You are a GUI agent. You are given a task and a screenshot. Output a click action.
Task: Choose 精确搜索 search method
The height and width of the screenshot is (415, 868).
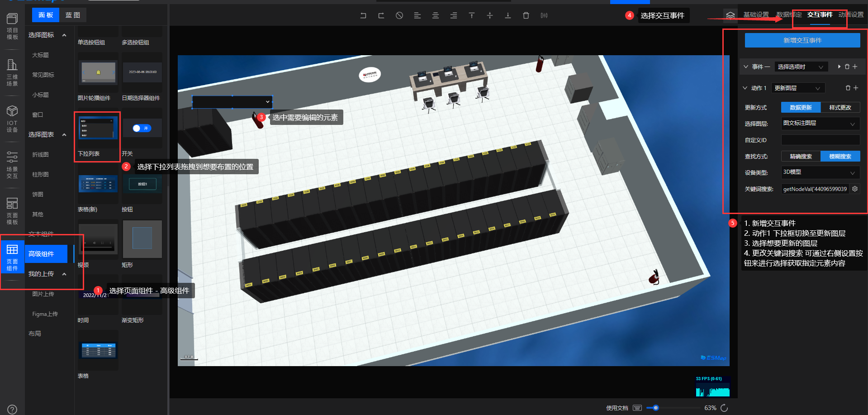[x=801, y=156]
